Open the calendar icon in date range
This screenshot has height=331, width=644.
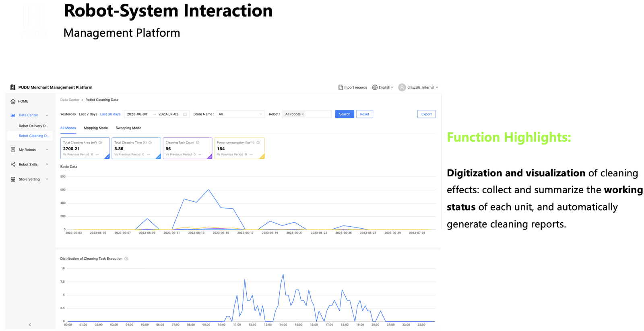point(185,114)
